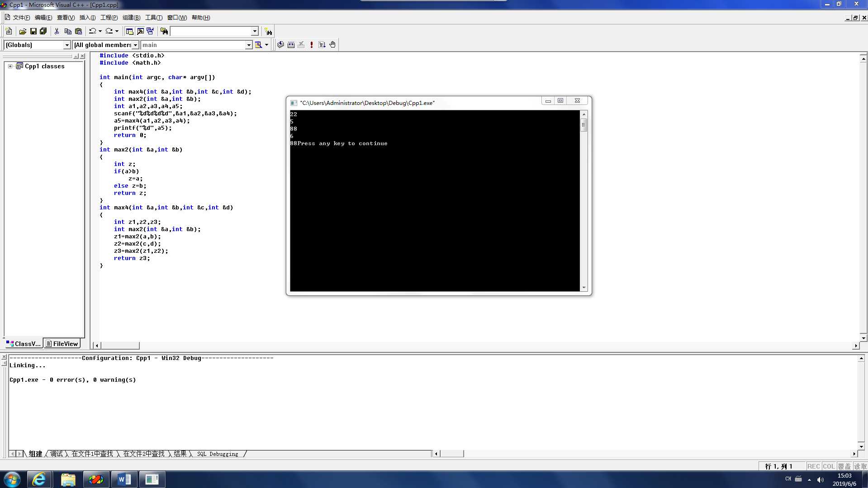
Task: Select the Cpp1 classes tree item
Action: pyautogui.click(x=44, y=66)
